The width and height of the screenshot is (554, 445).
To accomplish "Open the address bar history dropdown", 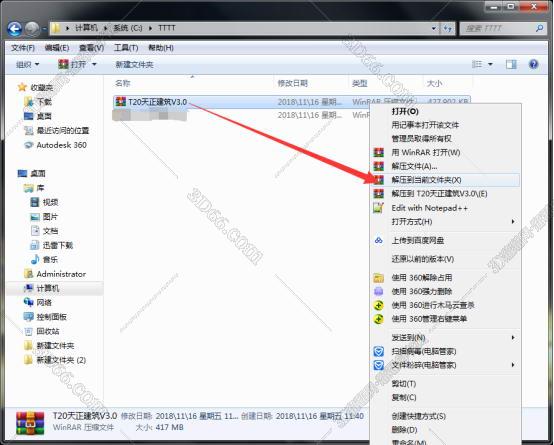I will click(x=434, y=28).
